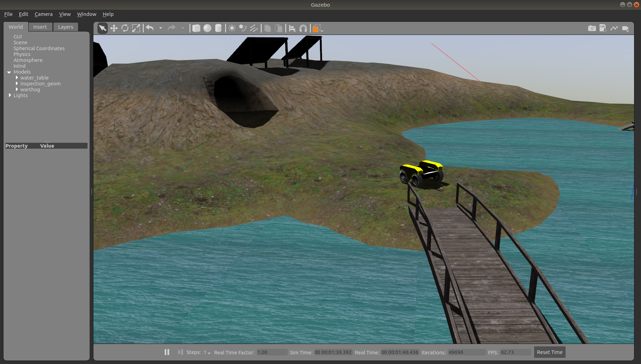The height and width of the screenshot is (364, 641).
Task: Add a point light from the toolbar
Action: coord(232,28)
